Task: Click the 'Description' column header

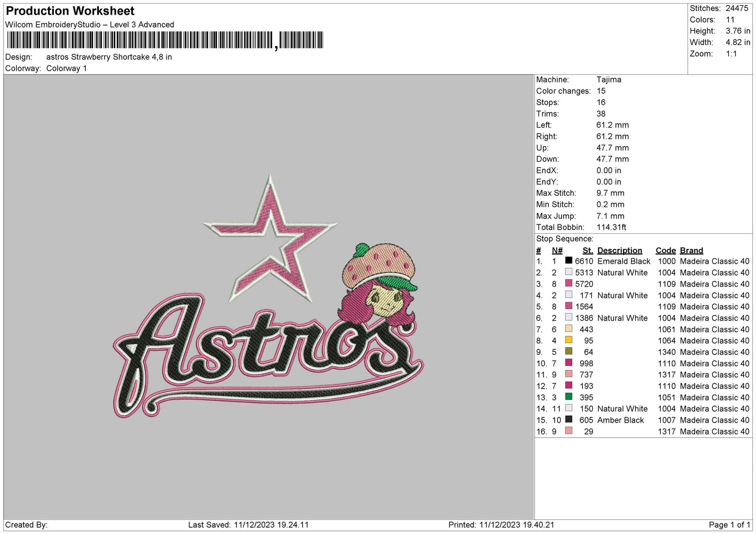Action: 619,251
